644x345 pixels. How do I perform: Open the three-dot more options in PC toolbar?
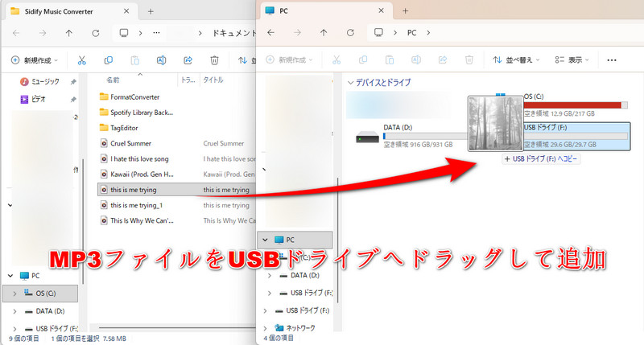(612, 60)
